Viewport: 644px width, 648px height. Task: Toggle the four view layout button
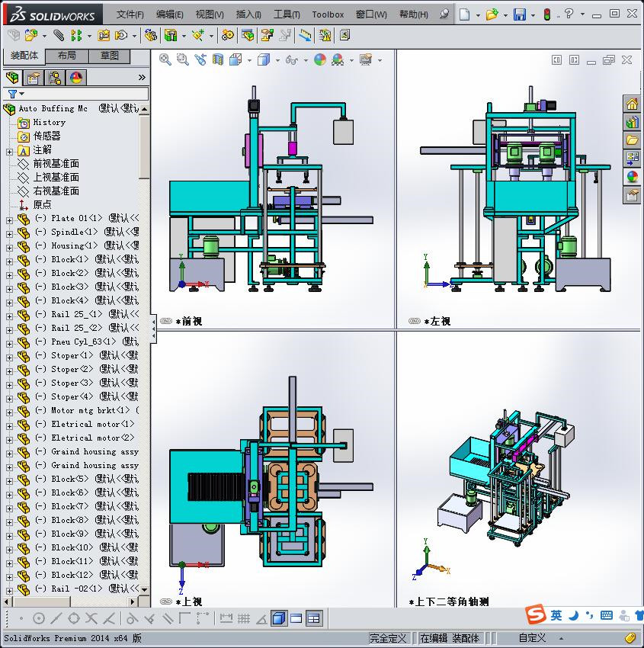[314, 619]
